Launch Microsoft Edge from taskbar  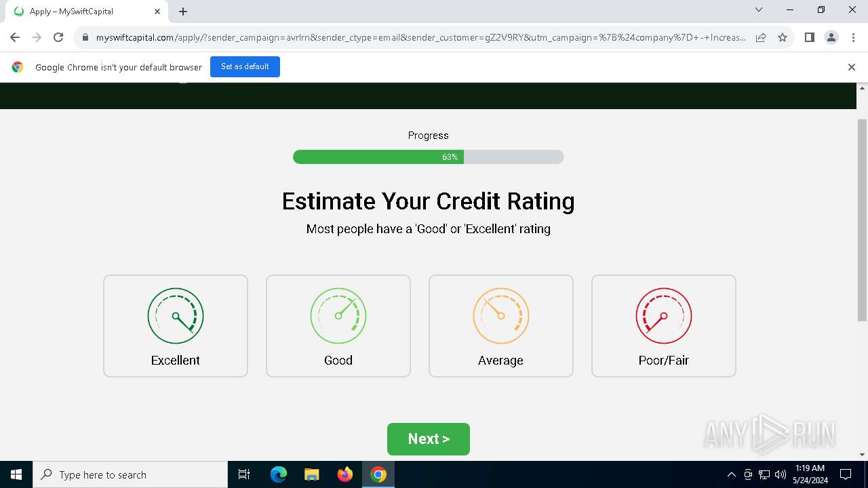(x=279, y=474)
